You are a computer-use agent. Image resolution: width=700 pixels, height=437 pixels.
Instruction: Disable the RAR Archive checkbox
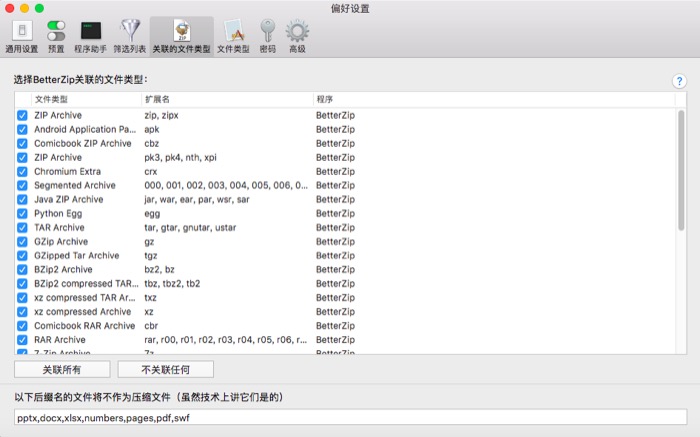(x=22, y=340)
